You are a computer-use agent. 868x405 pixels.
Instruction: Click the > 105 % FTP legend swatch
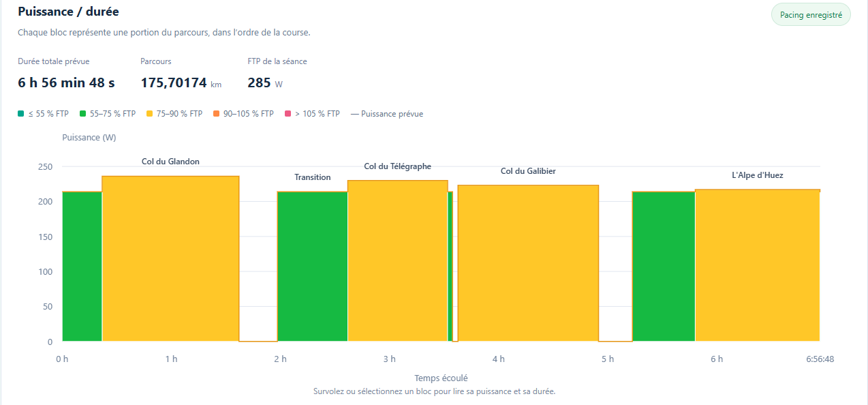[x=288, y=114]
